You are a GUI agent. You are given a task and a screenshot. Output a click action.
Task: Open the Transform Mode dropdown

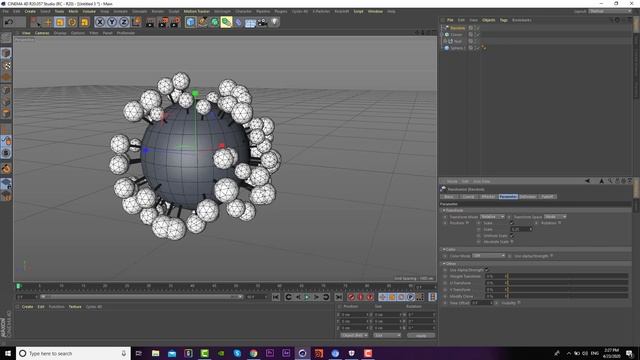492,217
